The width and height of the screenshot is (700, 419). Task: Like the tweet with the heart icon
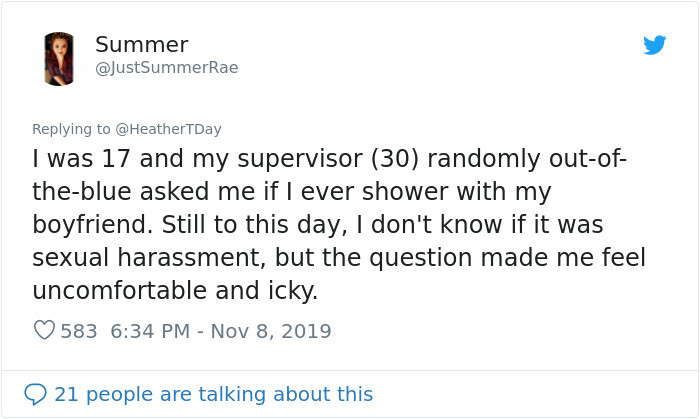tap(44, 330)
